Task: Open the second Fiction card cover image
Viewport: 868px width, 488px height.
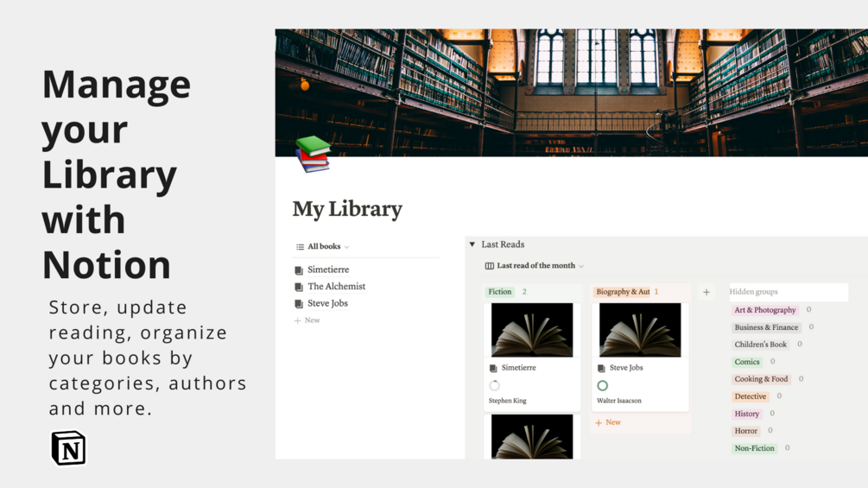Action: click(532, 436)
